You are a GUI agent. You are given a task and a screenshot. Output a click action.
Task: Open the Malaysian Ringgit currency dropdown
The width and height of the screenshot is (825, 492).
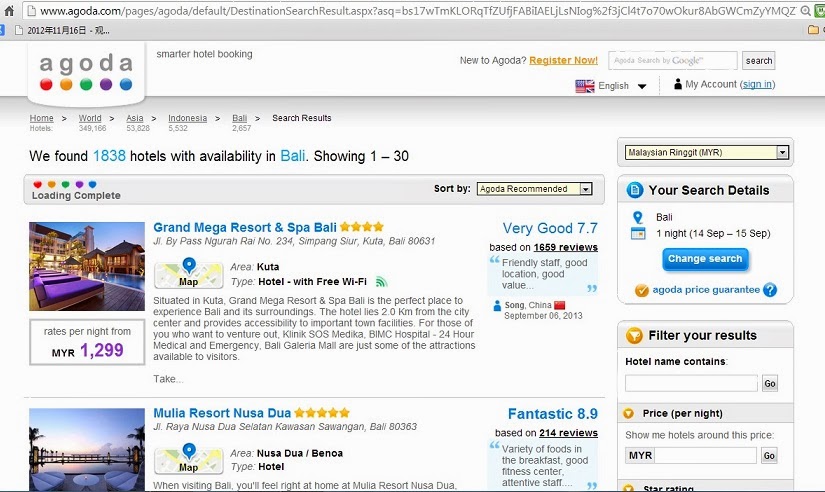point(707,153)
